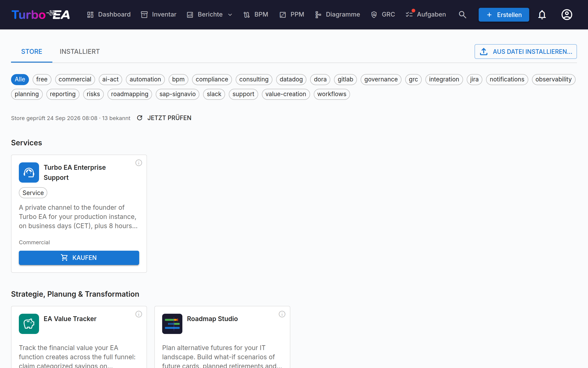Viewport: 588px width, 368px height.
Task: Filter by the datadog tag chip
Action: (291, 80)
